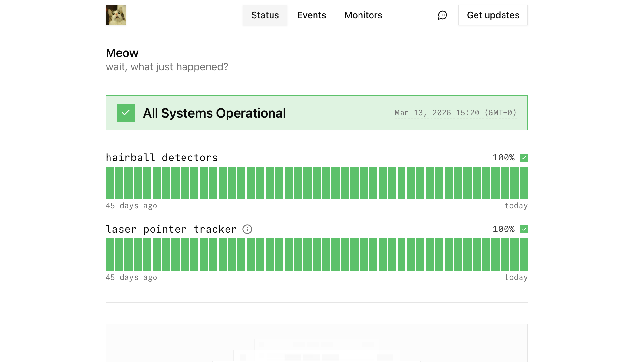Viewport: 644px width, 362px height.
Task: Click the cat avatar logo
Action: (116, 15)
